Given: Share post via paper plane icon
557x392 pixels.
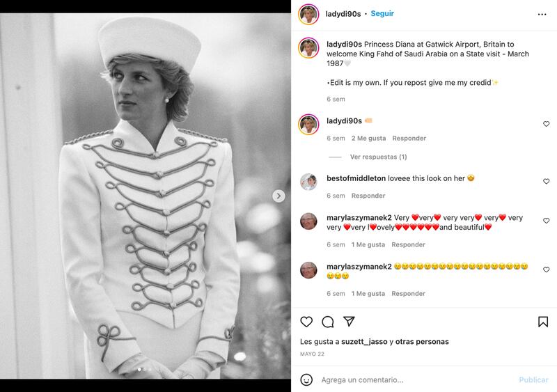Looking at the screenshot, I should [x=350, y=322].
